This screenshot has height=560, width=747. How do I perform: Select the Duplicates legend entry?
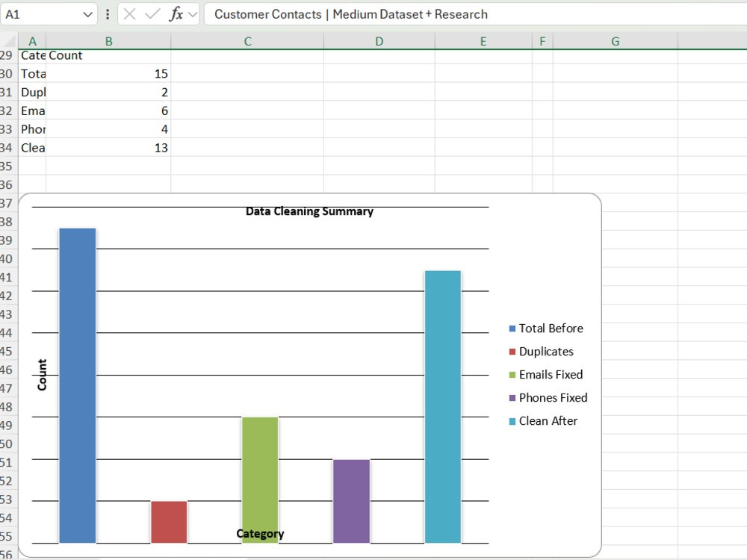(541, 352)
